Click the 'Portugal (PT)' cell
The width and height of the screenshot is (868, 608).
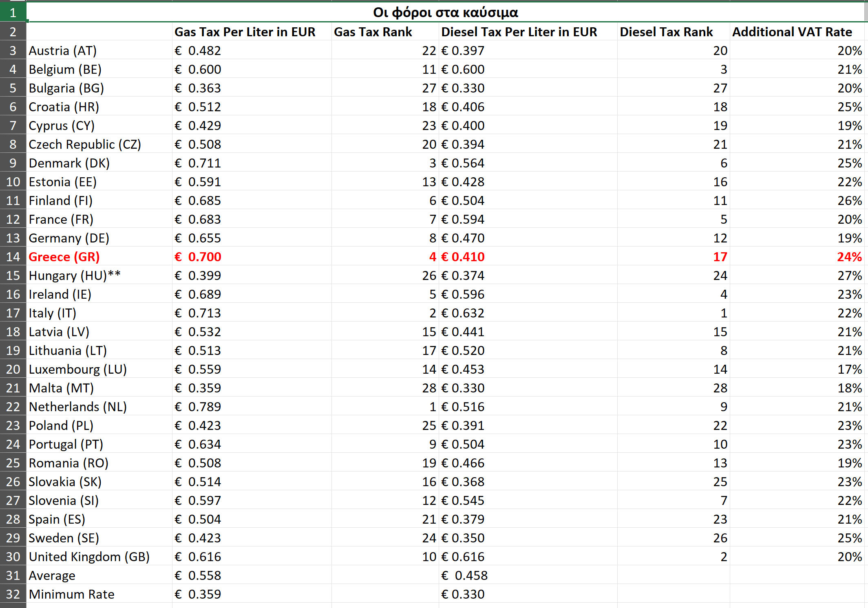pyautogui.click(x=99, y=444)
